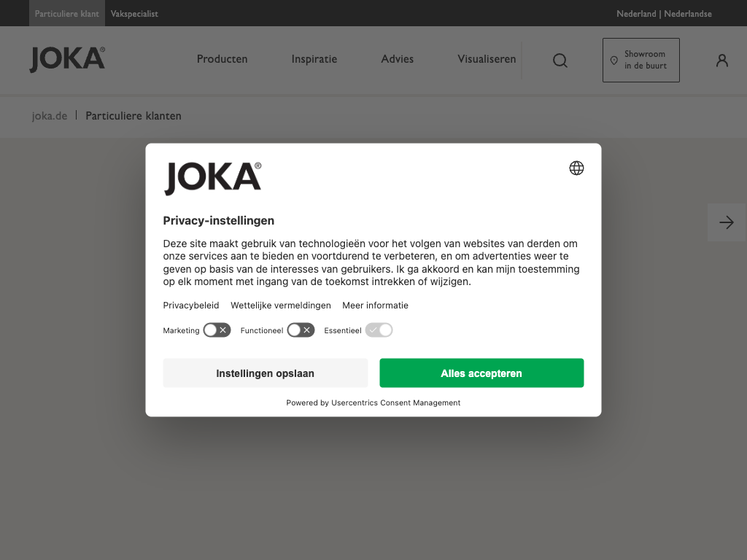
Task: Switch to the Vakspecialist tab
Action: coord(134,14)
